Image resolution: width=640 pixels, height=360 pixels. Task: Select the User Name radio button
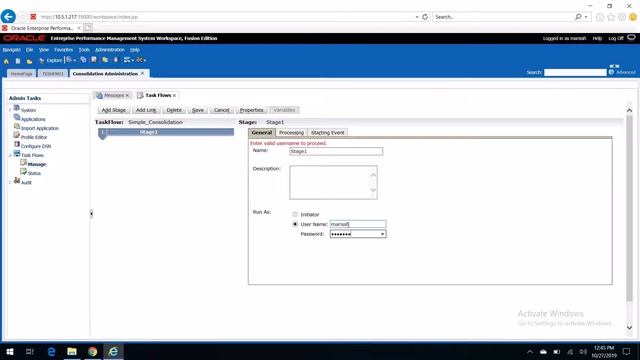[295, 224]
